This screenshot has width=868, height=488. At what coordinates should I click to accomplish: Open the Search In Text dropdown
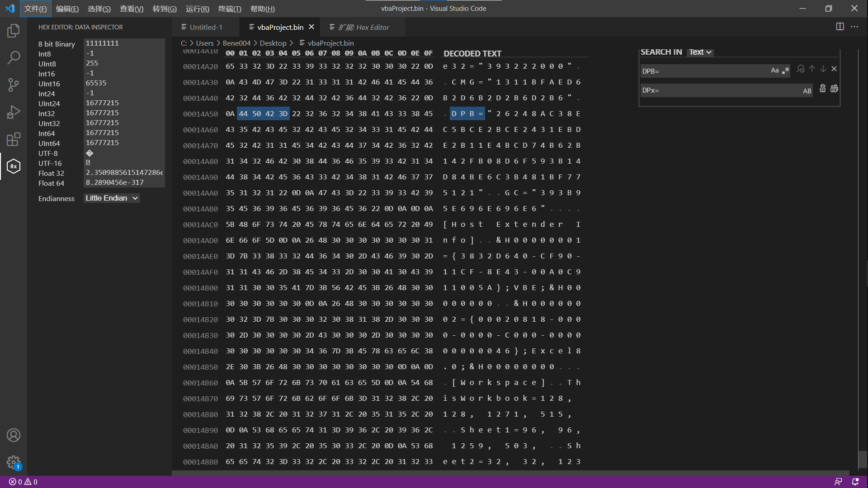pos(700,52)
